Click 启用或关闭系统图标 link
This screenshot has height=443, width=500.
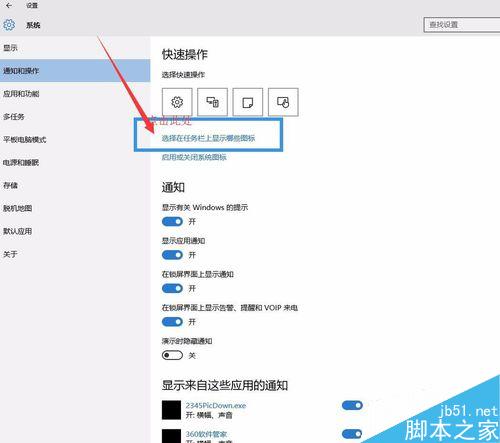click(194, 157)
